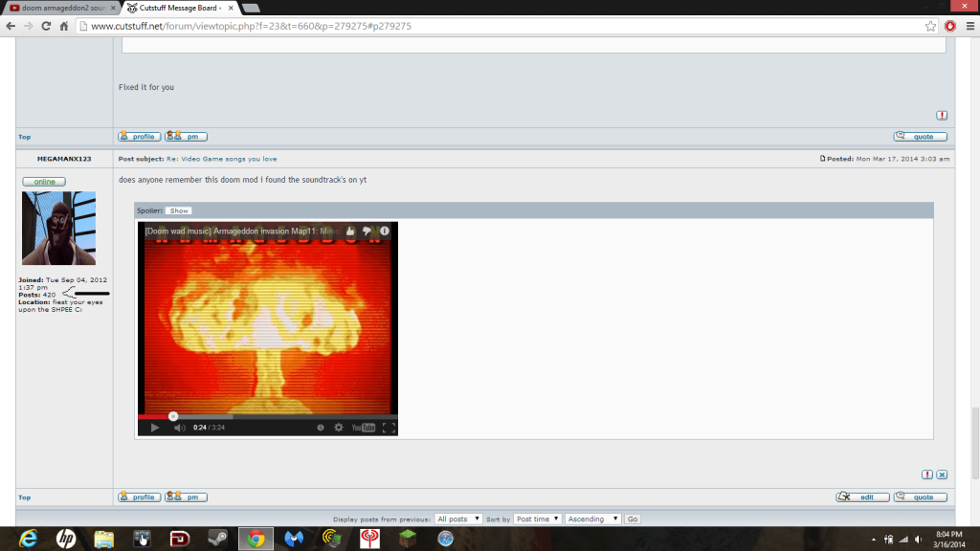The image size is (980, 551).
Task: Like the video with thumbs up
Action: (350, 231)
